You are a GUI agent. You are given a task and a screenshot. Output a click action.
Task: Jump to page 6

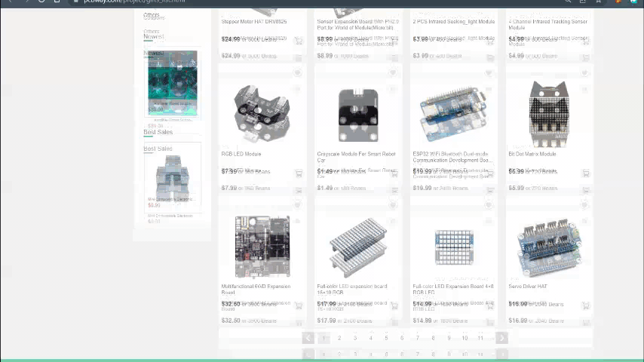click(x=402, y=338)
